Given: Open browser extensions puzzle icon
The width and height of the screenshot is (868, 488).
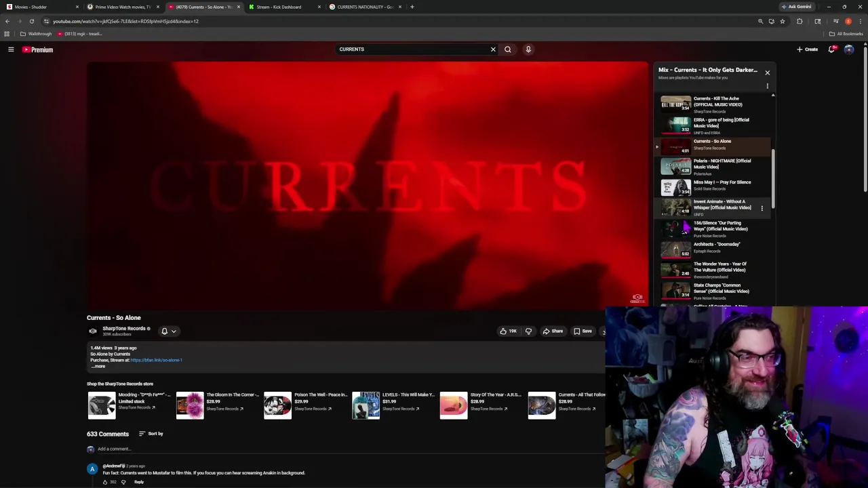Looking at the screenshot, I should [x=800, y=21].
